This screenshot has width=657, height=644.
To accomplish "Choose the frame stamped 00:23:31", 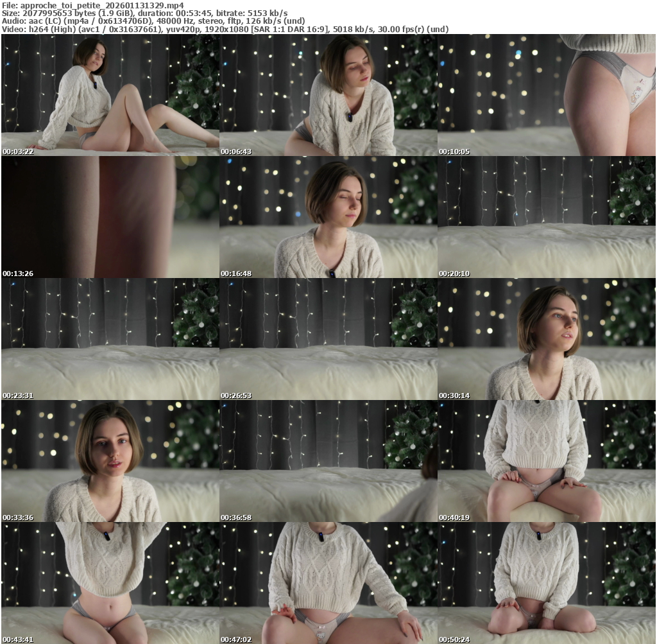I will point(110,339).
